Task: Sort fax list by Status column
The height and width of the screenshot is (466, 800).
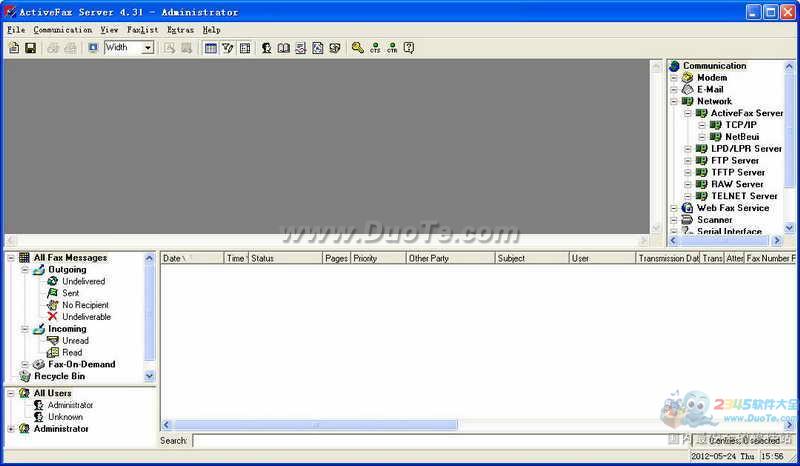Action: click(285, 258)
